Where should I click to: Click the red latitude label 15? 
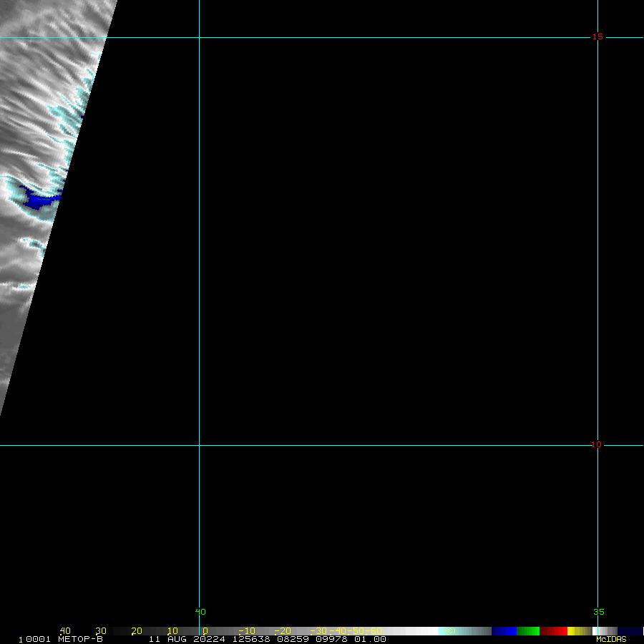click(x=597, y=37)
